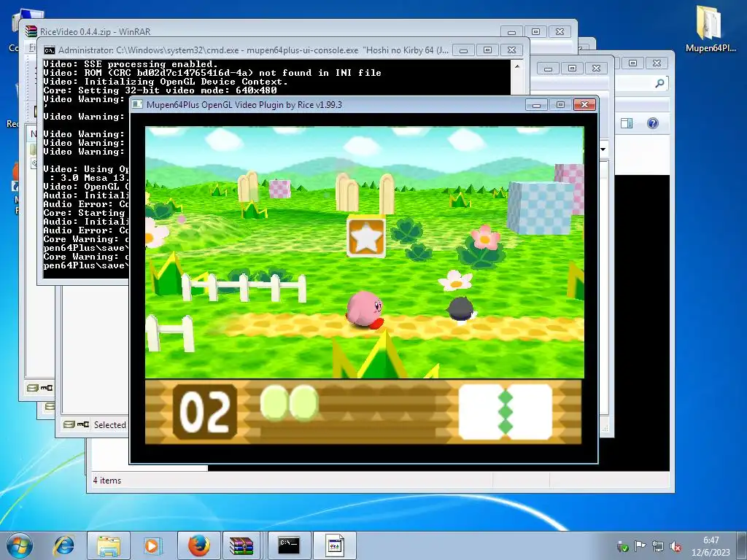Screen dimensions: 747x560
Task: Open Explorer's blue Help question mark
Action: 653,123
